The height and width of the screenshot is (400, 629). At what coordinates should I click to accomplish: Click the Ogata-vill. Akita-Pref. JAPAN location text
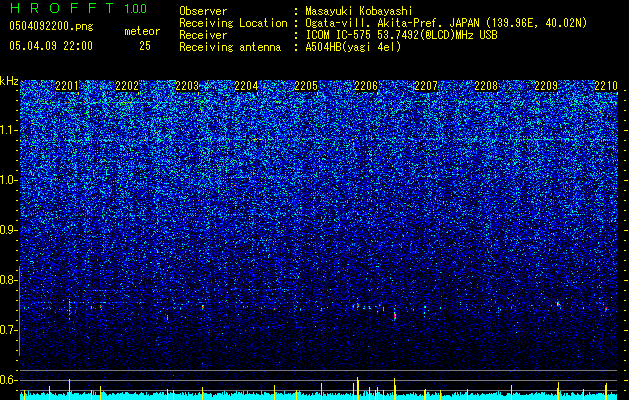(x=446, y=23)
